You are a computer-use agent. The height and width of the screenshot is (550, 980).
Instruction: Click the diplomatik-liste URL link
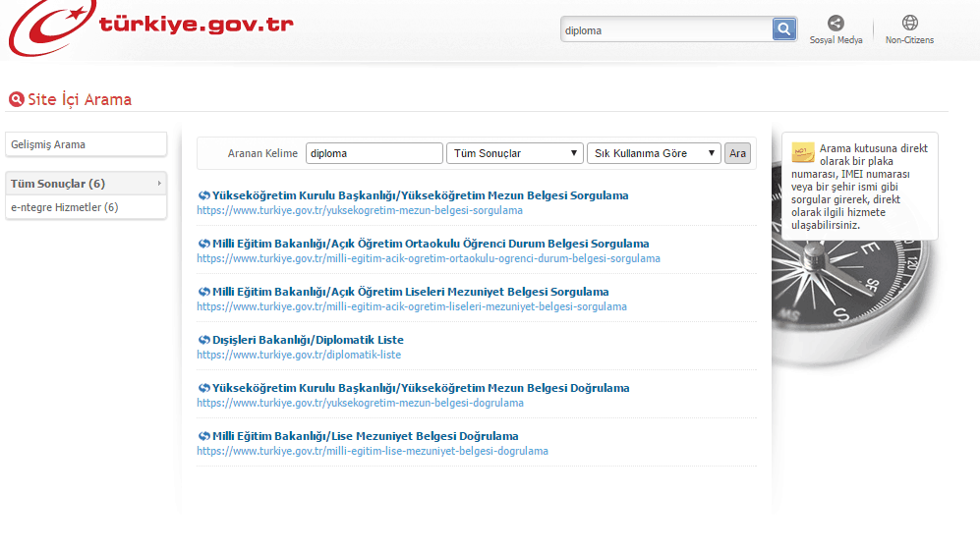click(299, 355)
